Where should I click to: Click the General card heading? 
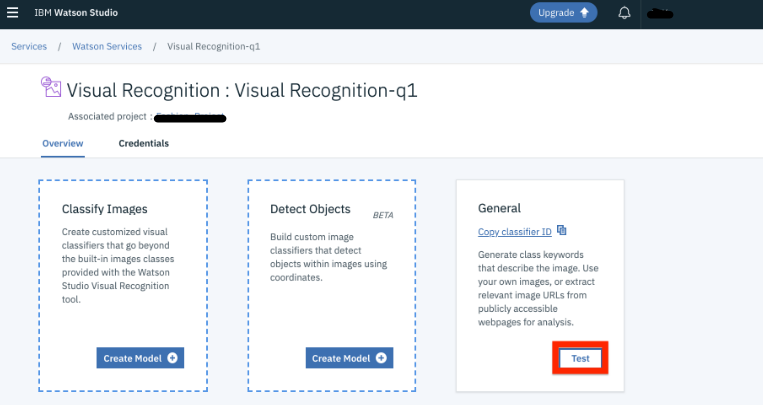click(x=499, y=208)
